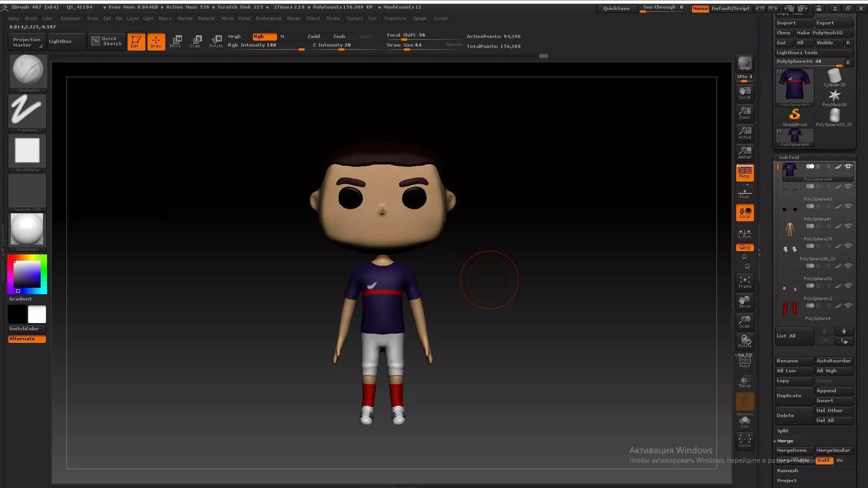Toggle Solo mode
Image resolution: width=868 pixels, height=488 pixels.
745,422
